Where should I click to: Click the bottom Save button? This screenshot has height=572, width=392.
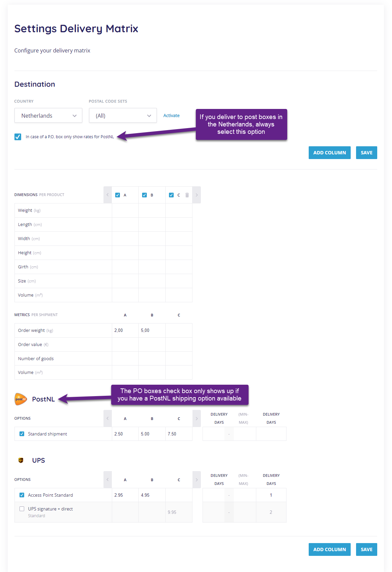[x=366, y=549]
